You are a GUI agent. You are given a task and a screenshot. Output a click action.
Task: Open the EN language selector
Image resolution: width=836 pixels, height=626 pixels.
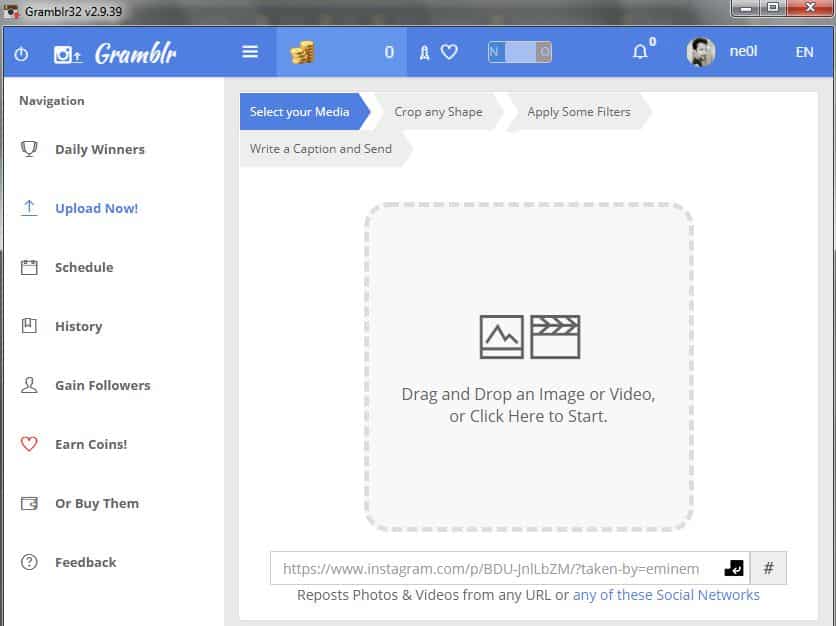[805, 52]
